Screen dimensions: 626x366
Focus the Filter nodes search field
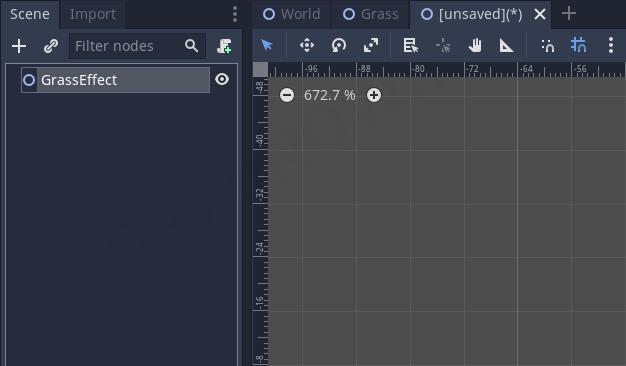[137, 46]
